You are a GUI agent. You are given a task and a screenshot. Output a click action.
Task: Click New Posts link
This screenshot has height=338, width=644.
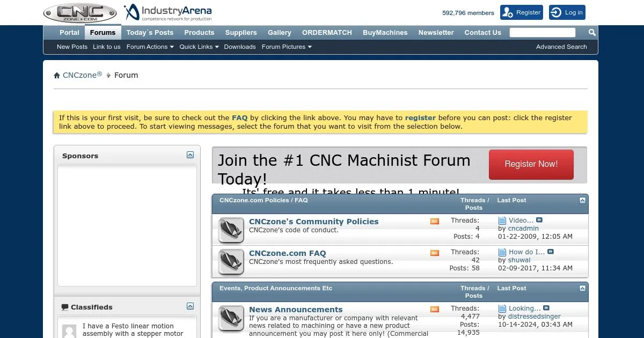coord(72,47)
